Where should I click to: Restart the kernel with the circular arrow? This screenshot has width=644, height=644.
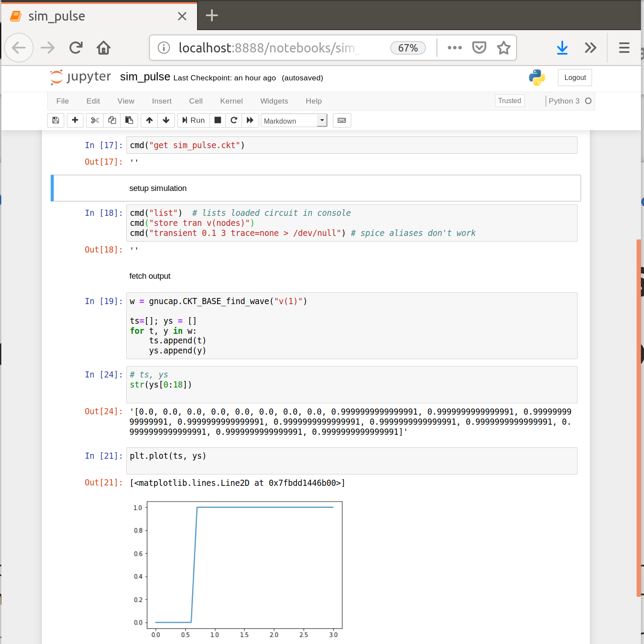[234, 120]
